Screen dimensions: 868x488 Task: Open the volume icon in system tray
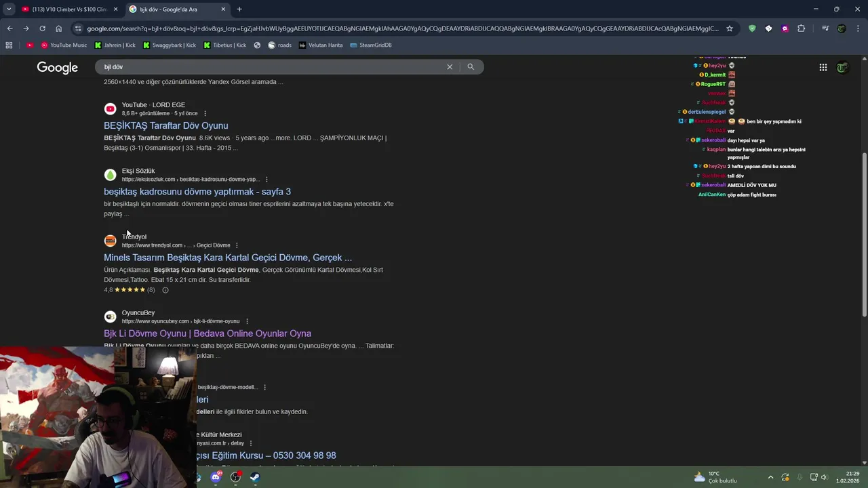pyautogui.click(x=825, y=477)
